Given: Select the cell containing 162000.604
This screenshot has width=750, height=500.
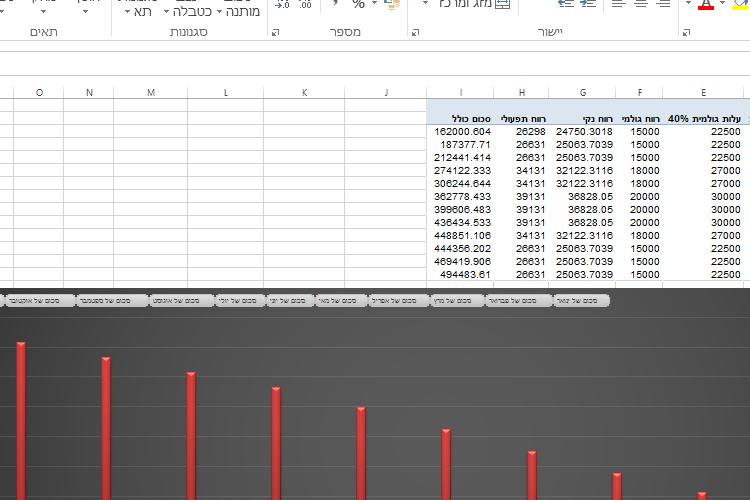Looking at the screenshot, I should (460, 132).
